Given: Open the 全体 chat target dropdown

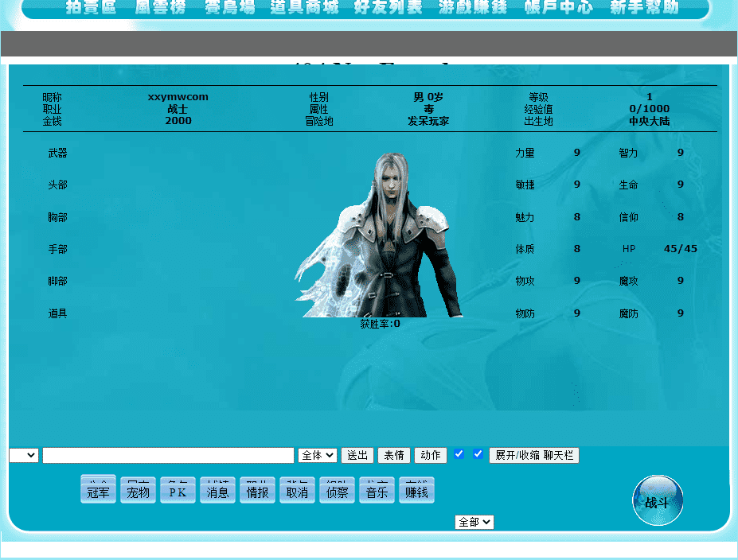Looking at the screenshot, I should click(317, 455).
